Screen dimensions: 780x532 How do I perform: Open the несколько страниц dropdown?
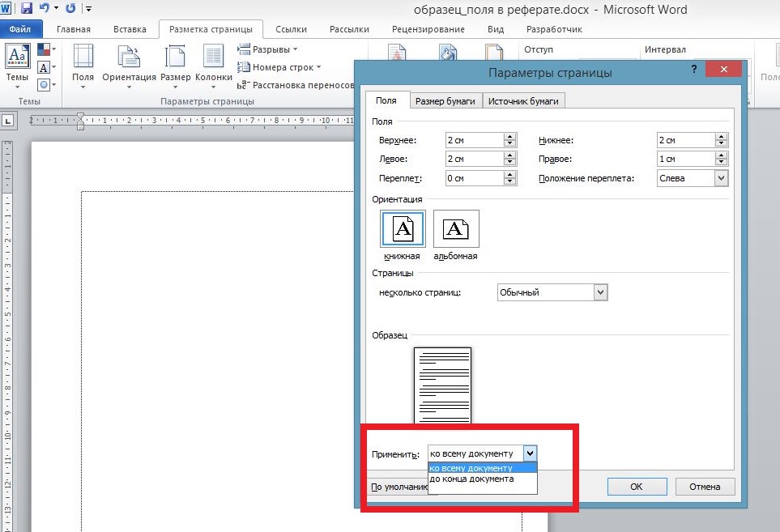click(552, 292)
